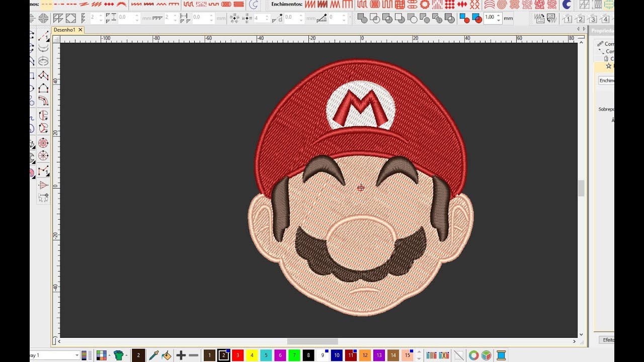644x362 pixels.
Task: Switch to the Desenho1 document tab
Action: (64, 30)
